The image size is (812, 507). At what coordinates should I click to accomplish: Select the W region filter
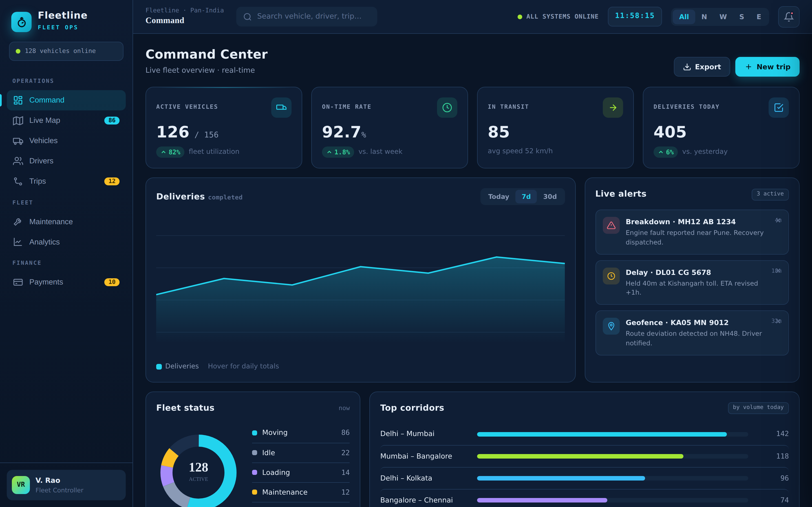click(723, 17)
